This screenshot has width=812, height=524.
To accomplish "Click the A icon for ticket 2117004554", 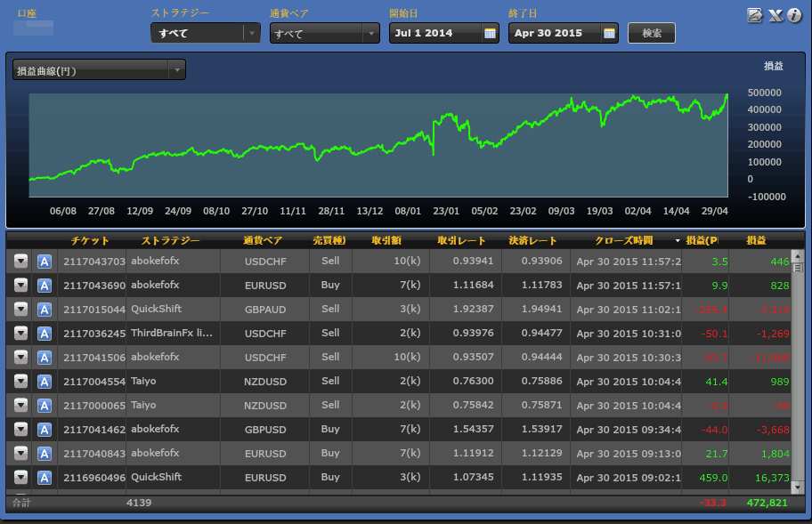I will tap(45, 382).
